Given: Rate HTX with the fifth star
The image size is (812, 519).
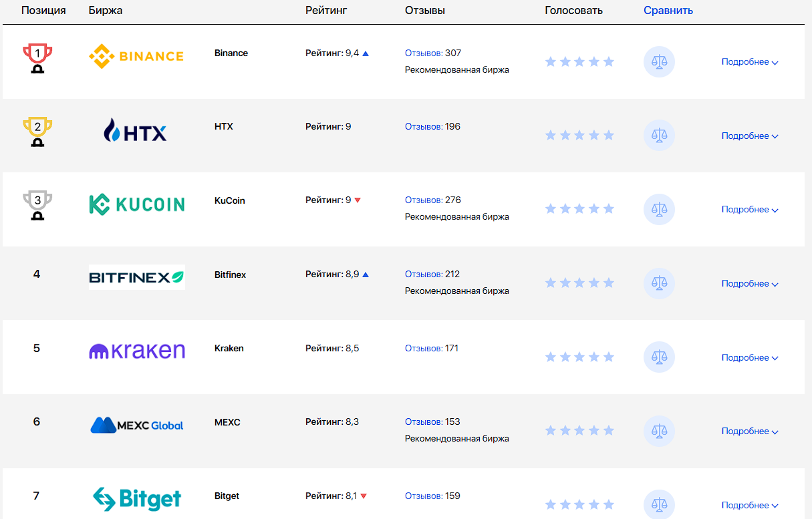Looking at the screenshot, I should tap(608, 136).
